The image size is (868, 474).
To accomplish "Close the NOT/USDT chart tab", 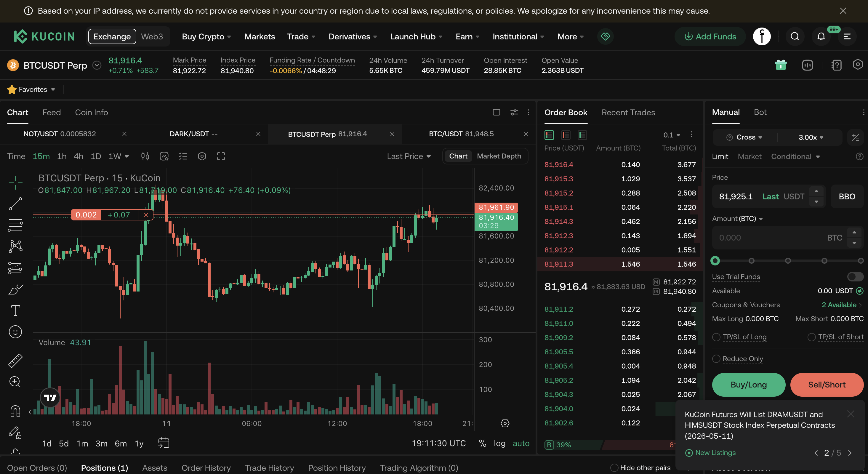I will [x=124, y=134].
